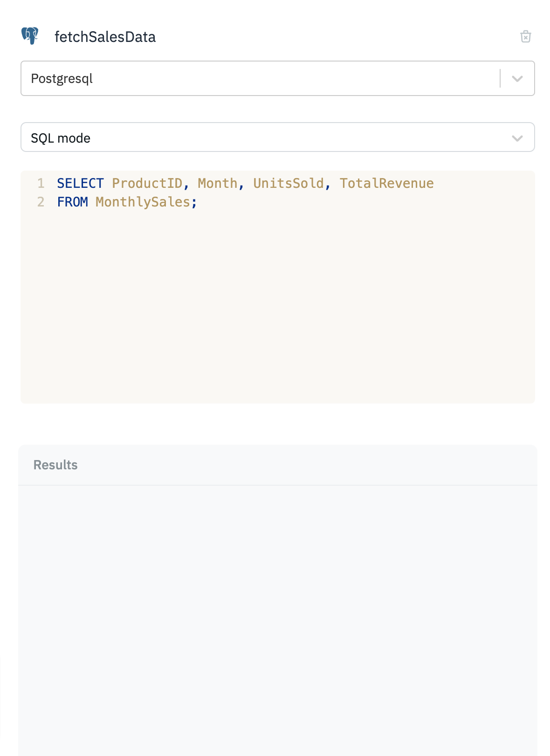
Task: Place cursor on TotalRevenue column
Action: 386,183
